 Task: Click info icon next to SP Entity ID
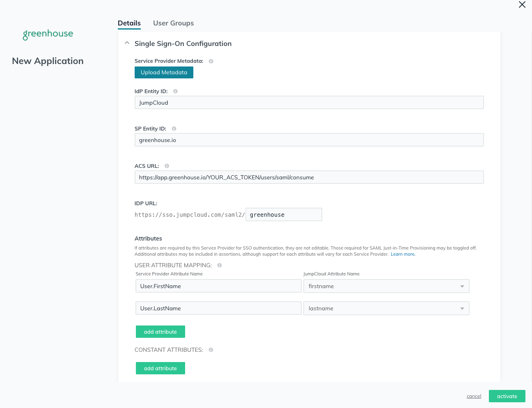pyautogui.click(x=174, y=129)
